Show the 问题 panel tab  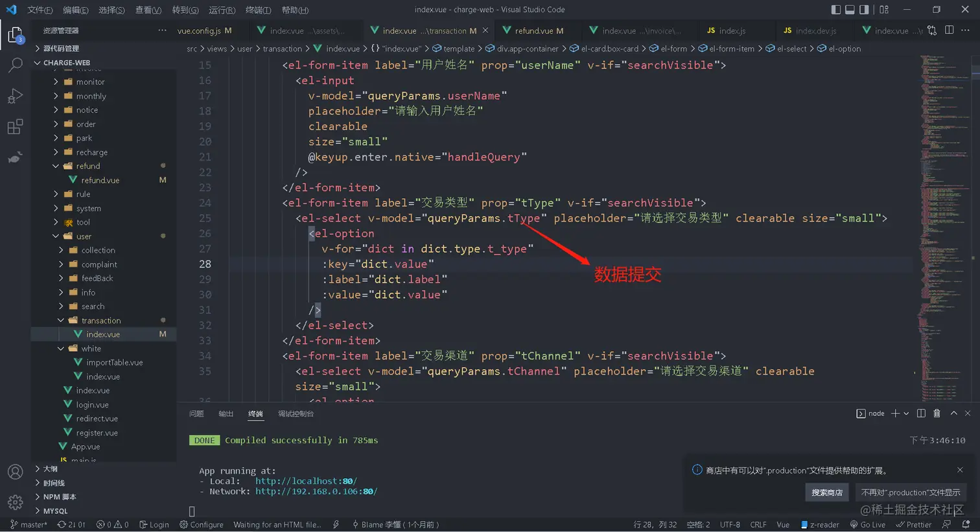(196, 413)
